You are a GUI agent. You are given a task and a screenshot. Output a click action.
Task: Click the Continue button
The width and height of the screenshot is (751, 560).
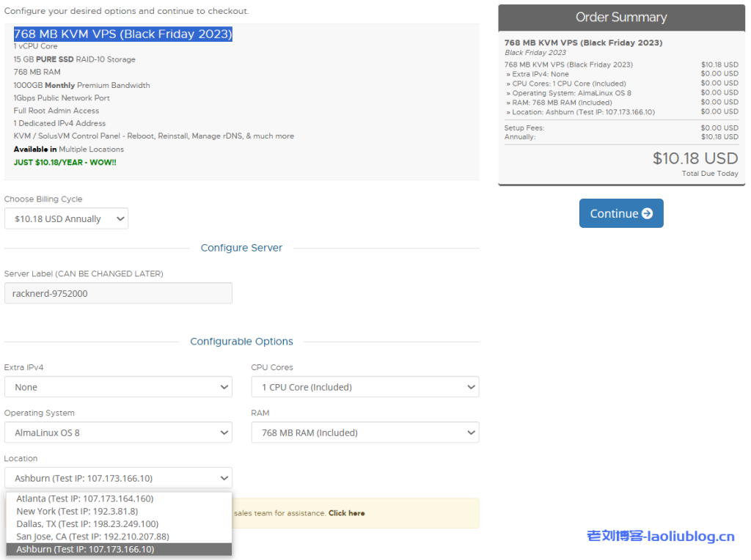(x=620, y=213)
